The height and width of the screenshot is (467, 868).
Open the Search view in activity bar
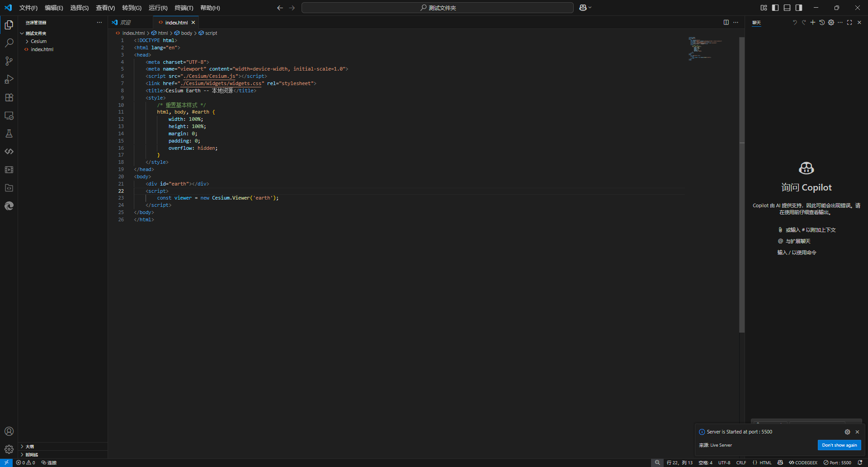point(9,43)
